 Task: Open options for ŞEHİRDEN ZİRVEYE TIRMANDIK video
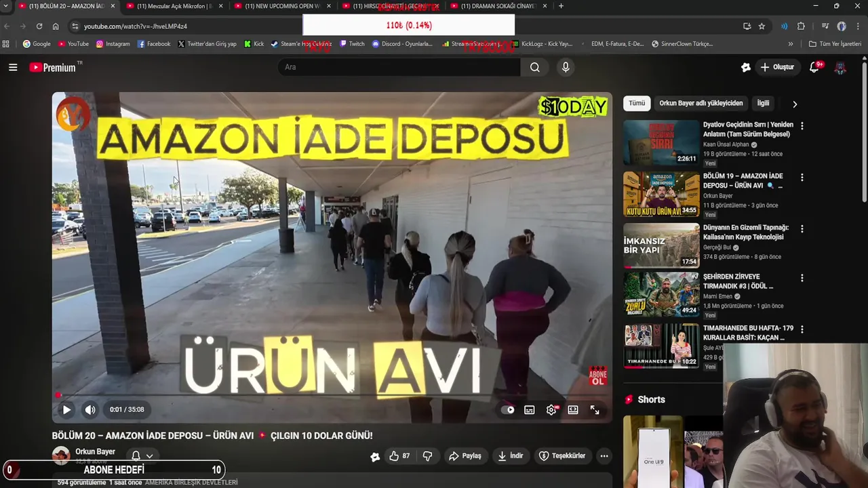pyautogui.click(x=802, y=278)
